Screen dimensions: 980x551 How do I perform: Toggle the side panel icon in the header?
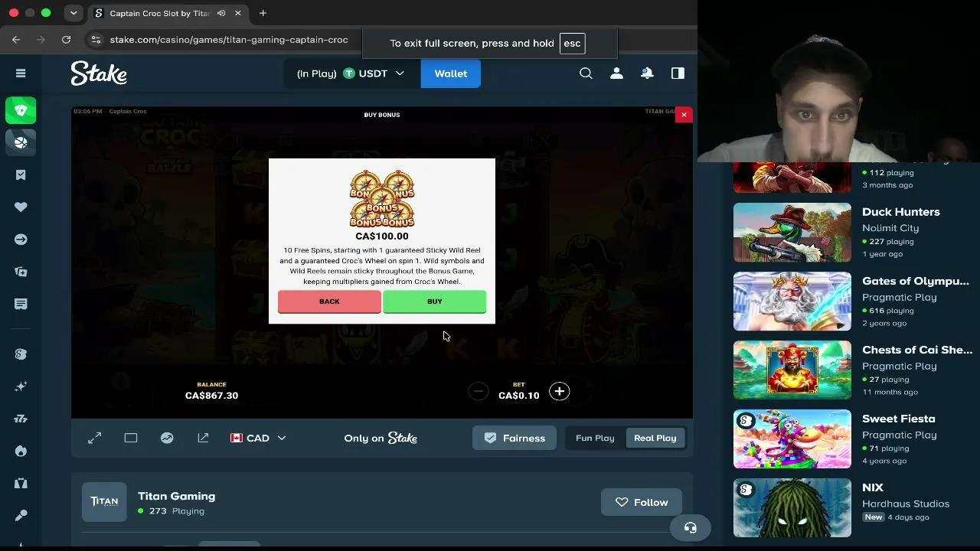click(x=678, y=73)
